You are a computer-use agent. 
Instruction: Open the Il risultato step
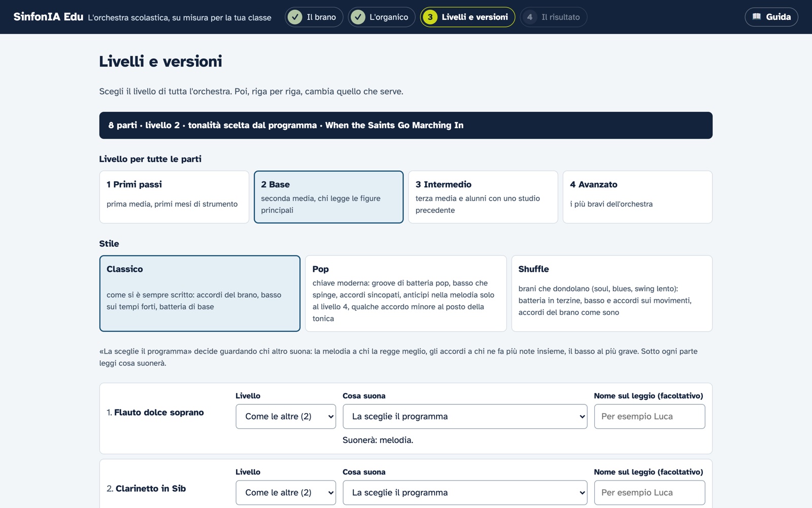tap(553, 17)
